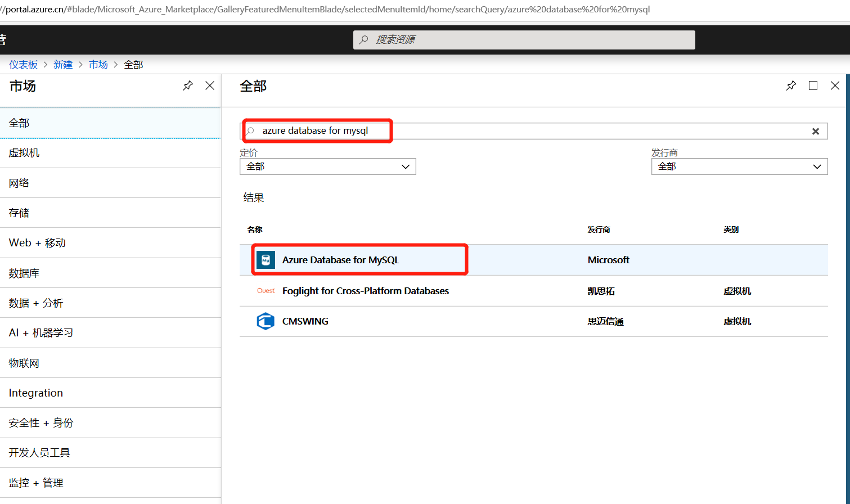Close the 市场 blade
The image size is (850, 504).
[210, 85]
